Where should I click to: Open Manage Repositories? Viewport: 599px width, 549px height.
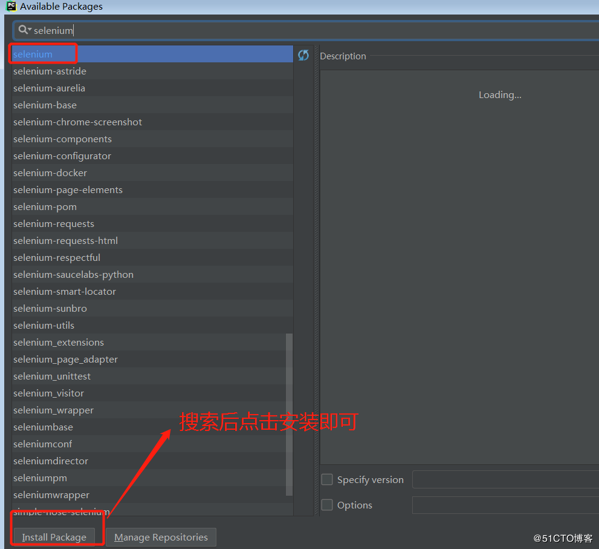pyautogui.click(x=161, y=537)
